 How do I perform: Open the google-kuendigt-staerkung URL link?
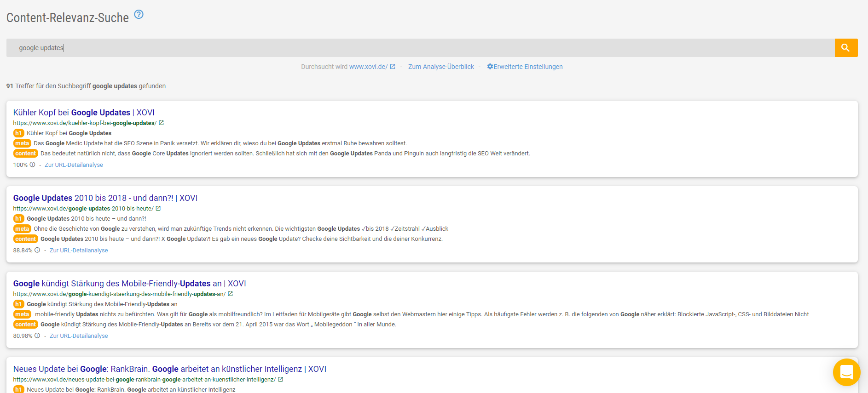(119, 294)
